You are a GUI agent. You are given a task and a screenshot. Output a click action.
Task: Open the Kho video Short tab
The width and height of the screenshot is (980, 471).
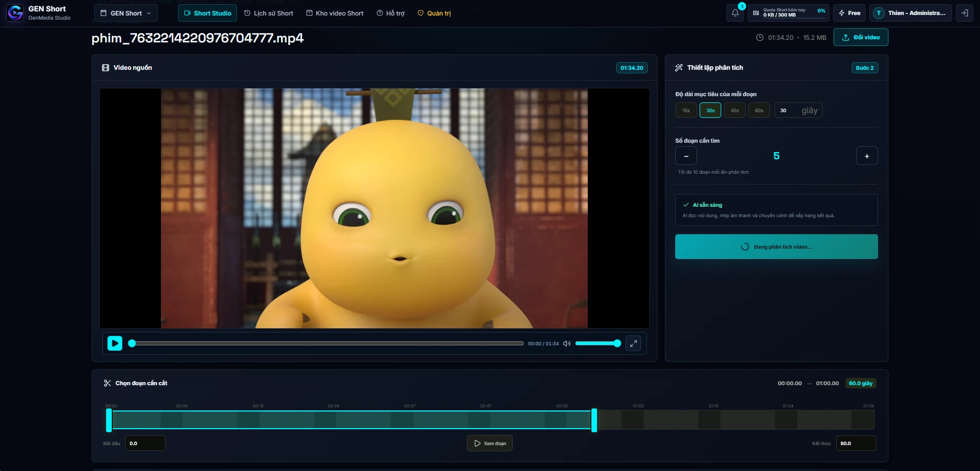(x=335, y=13)
